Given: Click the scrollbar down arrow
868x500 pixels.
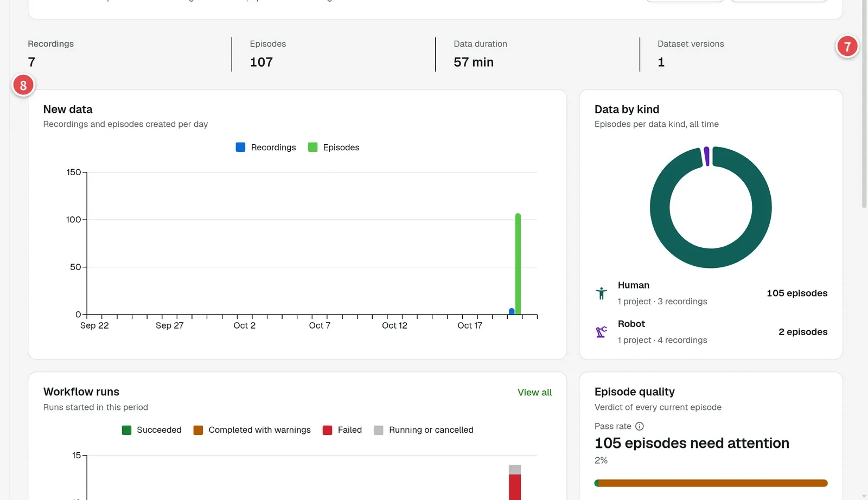Looking at the screenshot, I should click(x=864, y=496).
